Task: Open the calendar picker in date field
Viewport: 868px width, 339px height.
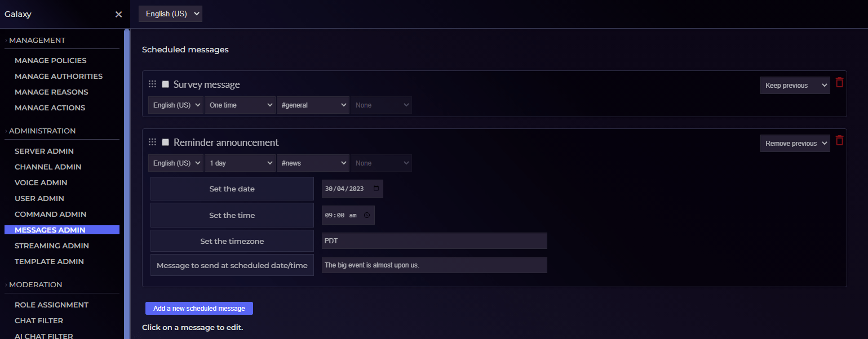Action: tap(377, 189)
